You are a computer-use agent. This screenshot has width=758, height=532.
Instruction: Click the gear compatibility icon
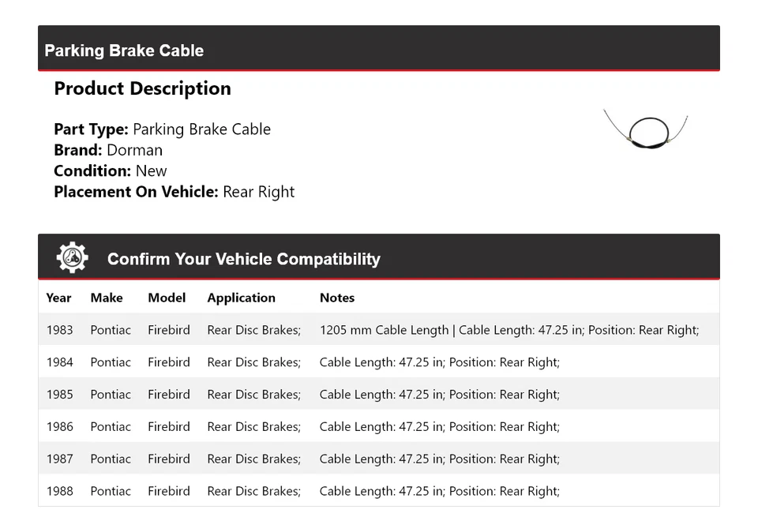72,258
